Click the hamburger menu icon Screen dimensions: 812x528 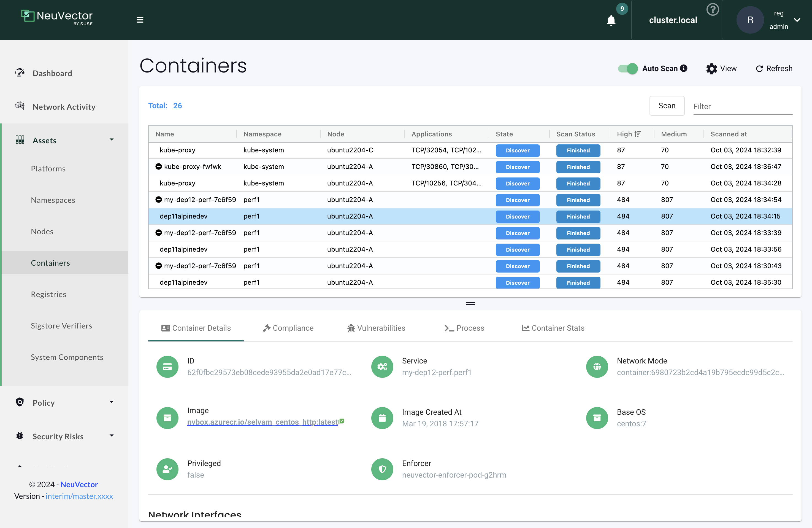pos(140,20)
